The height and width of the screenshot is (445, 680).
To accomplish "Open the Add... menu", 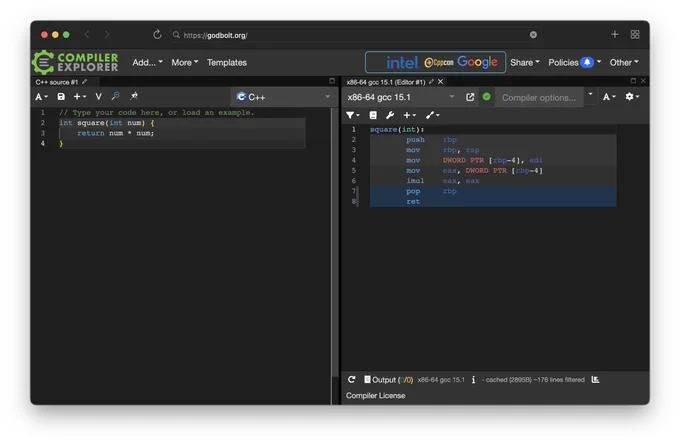I will (147, 62).
